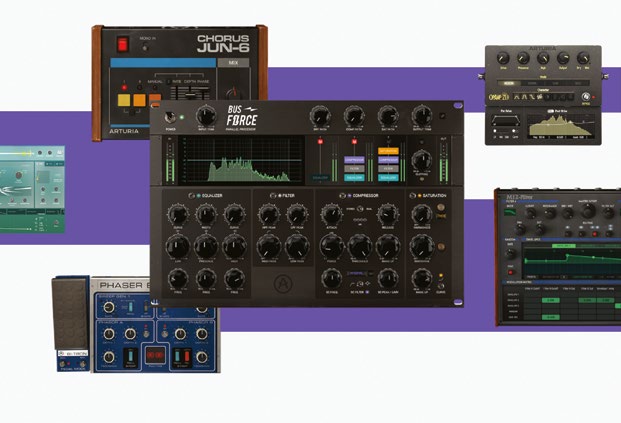Click the OPAMP-21 Dry/Mix knob
Viewport: 621px width, 423px height.
[x=583, y=59]
